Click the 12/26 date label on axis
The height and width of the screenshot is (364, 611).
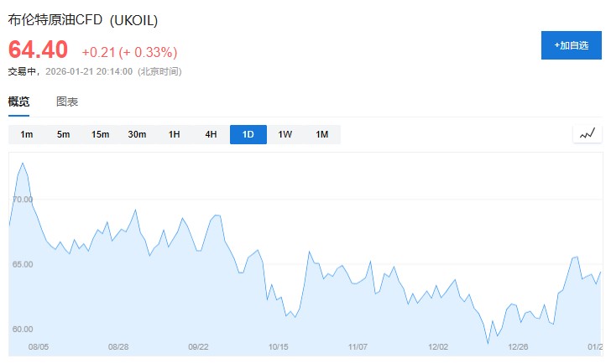[518, 346]
